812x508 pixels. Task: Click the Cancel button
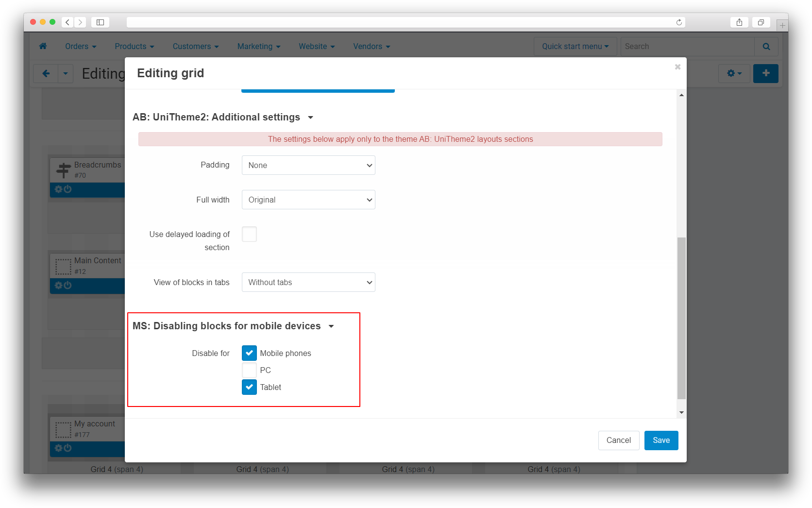click(618, 440)
